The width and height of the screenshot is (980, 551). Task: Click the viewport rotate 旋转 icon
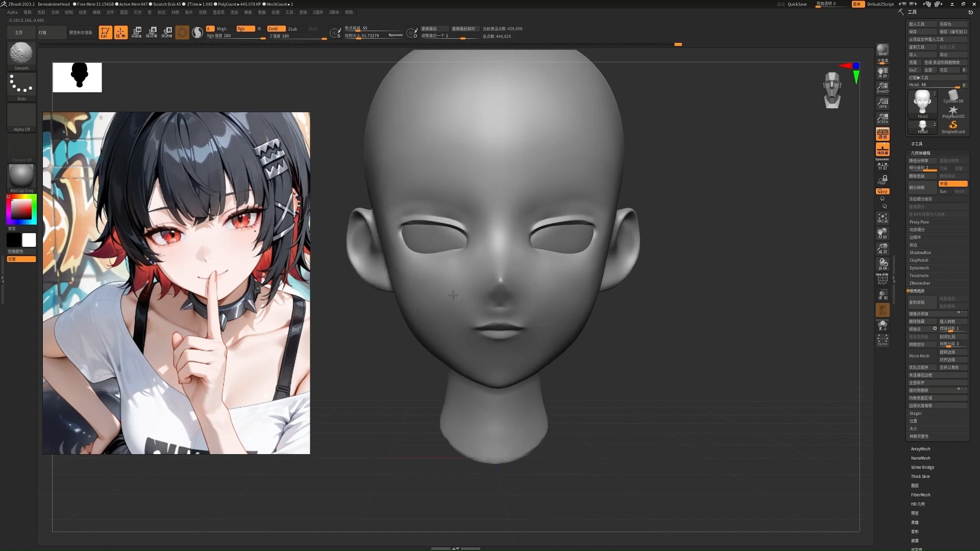pyautogui.click(x=883, y=264)
